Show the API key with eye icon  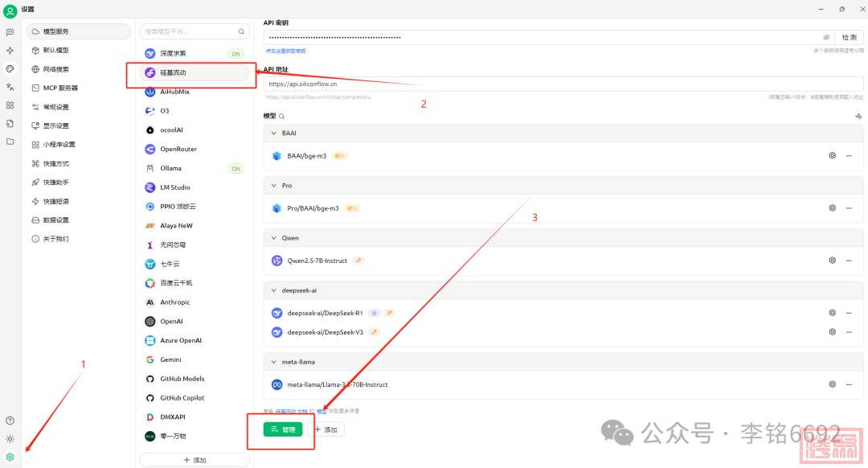[825, 37]
